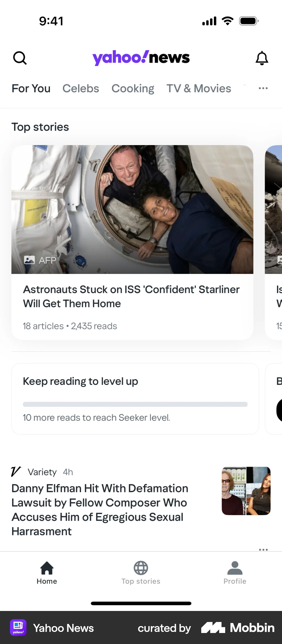Image resolution: width=282 pixels, height=644 pixels.
Task: Click the Variety publisher logo
Action: tap(16, 471)
